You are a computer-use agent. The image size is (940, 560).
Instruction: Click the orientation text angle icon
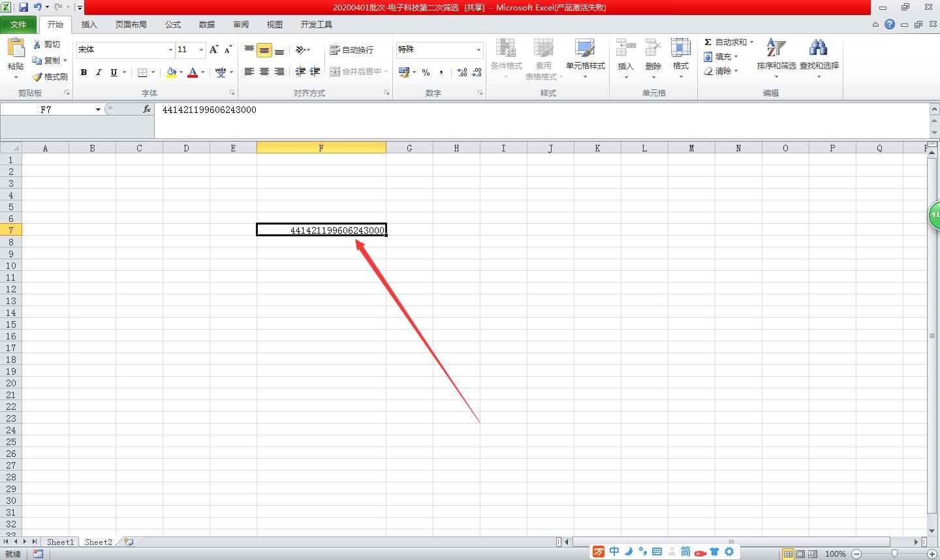click(300, 50)
